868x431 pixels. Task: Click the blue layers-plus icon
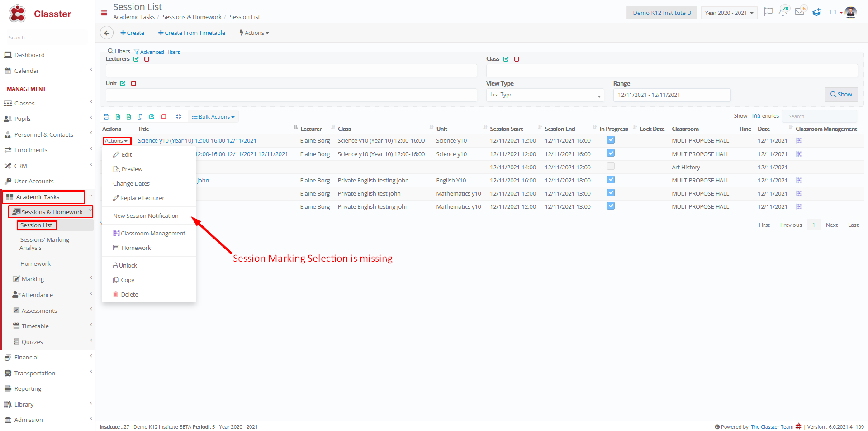[816, 12]
